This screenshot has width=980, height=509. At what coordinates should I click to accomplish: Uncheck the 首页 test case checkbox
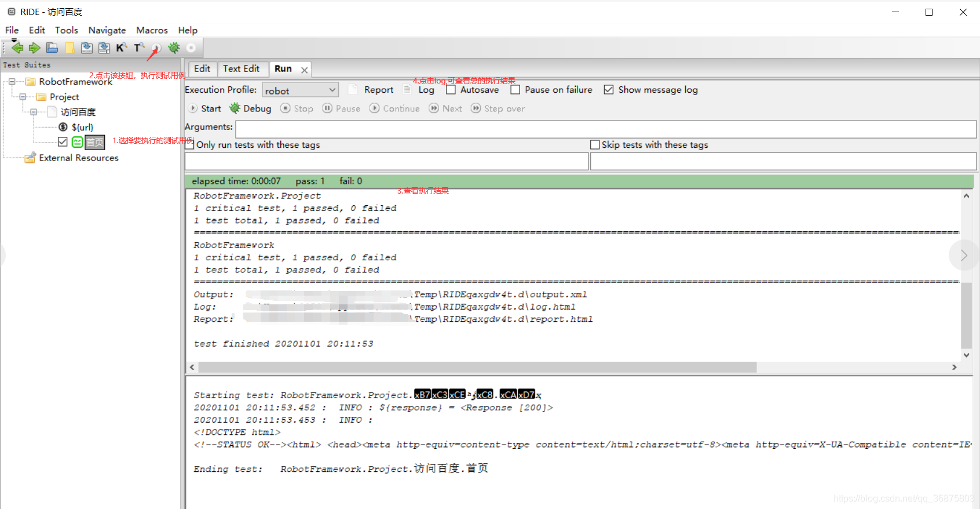[x=63, y=142]
